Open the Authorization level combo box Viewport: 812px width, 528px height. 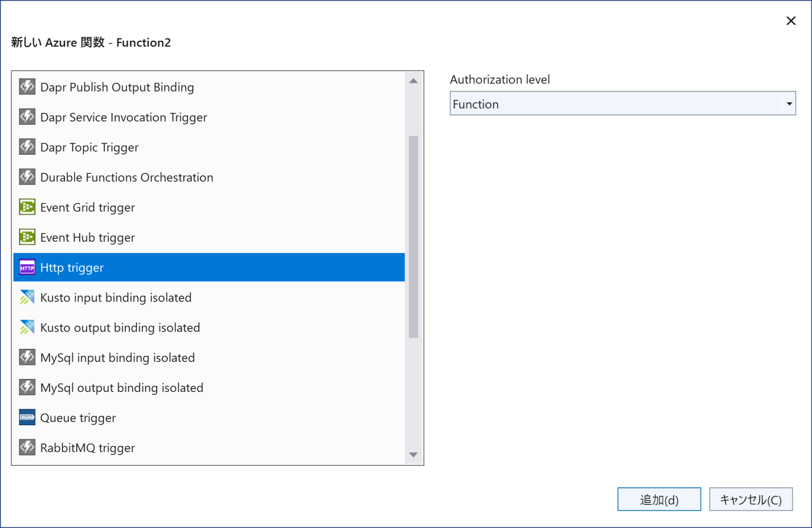[x=622, y=103]
